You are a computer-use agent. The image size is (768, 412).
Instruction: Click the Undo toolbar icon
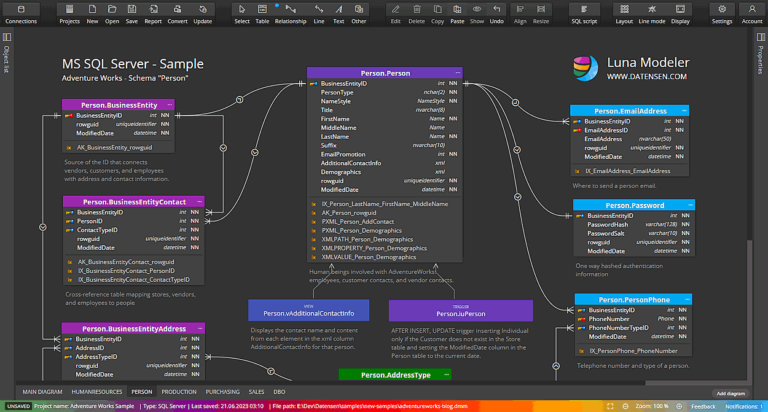[497, 12]
